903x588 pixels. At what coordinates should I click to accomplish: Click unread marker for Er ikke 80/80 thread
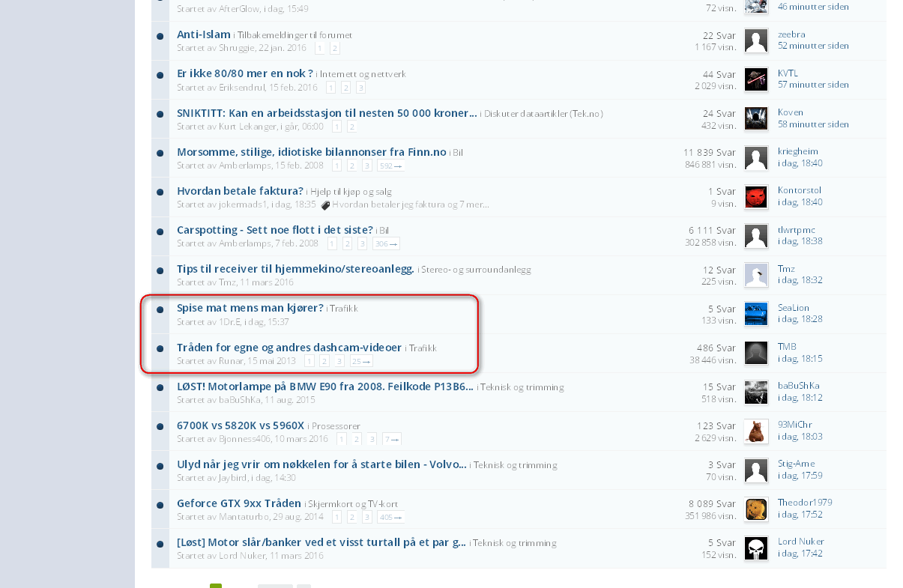coord(160,75)
